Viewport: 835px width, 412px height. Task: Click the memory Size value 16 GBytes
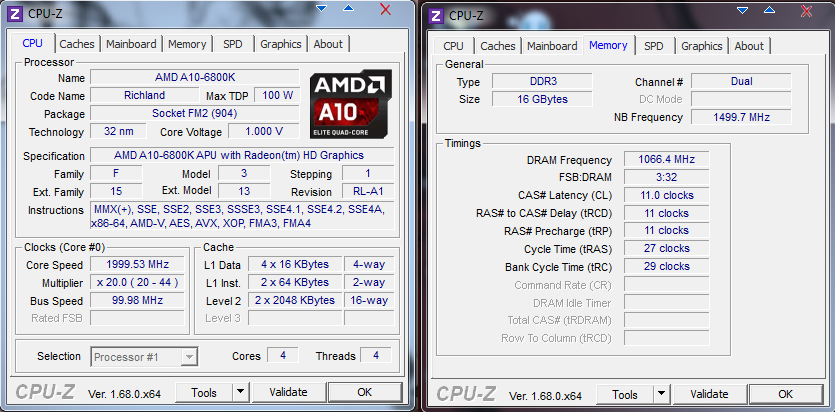click(542, 99)
